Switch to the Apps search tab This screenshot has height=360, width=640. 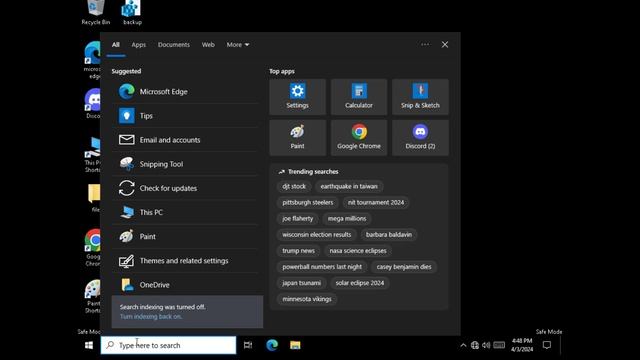(x=138, y=44)
